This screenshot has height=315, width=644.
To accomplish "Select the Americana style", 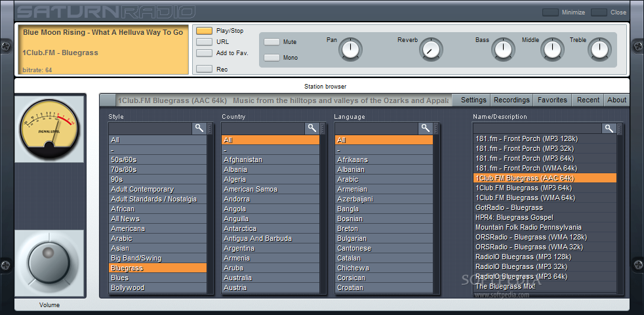I will 157,228.
